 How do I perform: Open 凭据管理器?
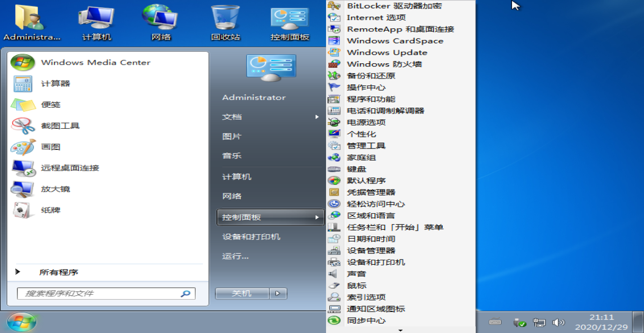[401, 193]
